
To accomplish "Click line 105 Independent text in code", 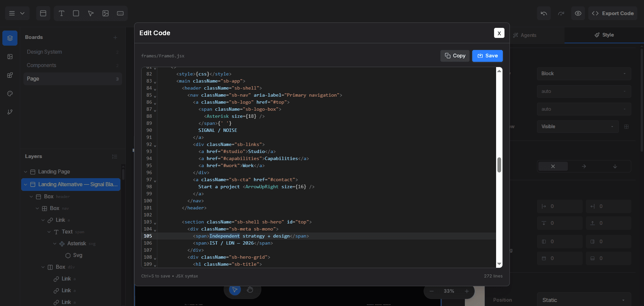I will 224,236.
